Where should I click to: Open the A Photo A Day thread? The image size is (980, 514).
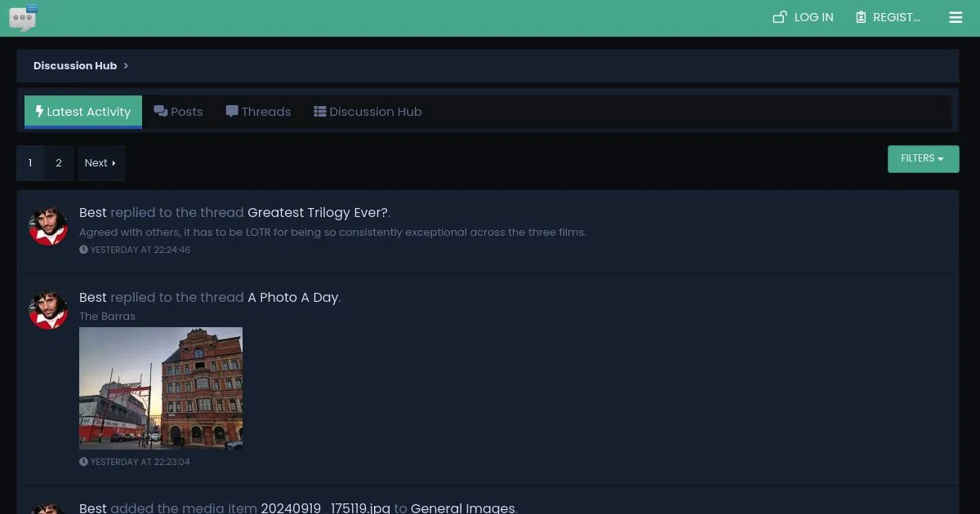click(x=292, y=297)
